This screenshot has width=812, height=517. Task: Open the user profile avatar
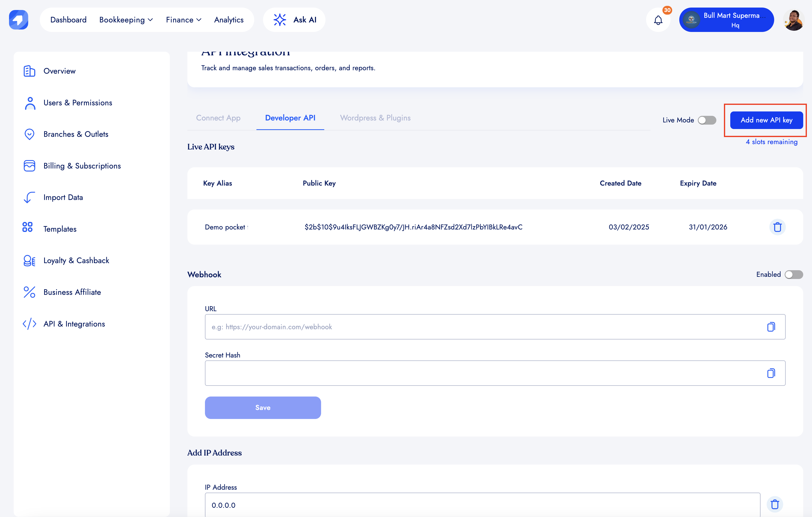coord(793,20)
